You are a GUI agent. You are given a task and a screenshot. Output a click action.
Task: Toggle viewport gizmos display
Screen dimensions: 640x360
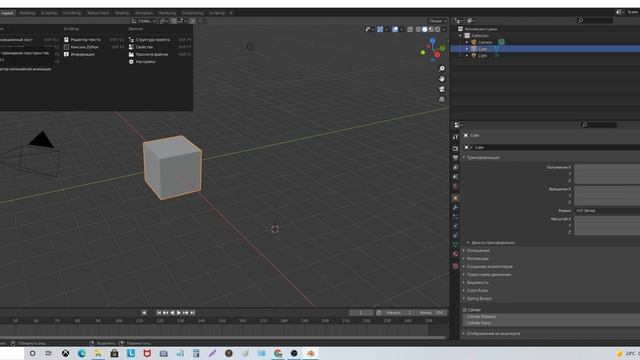coord(380,29)
